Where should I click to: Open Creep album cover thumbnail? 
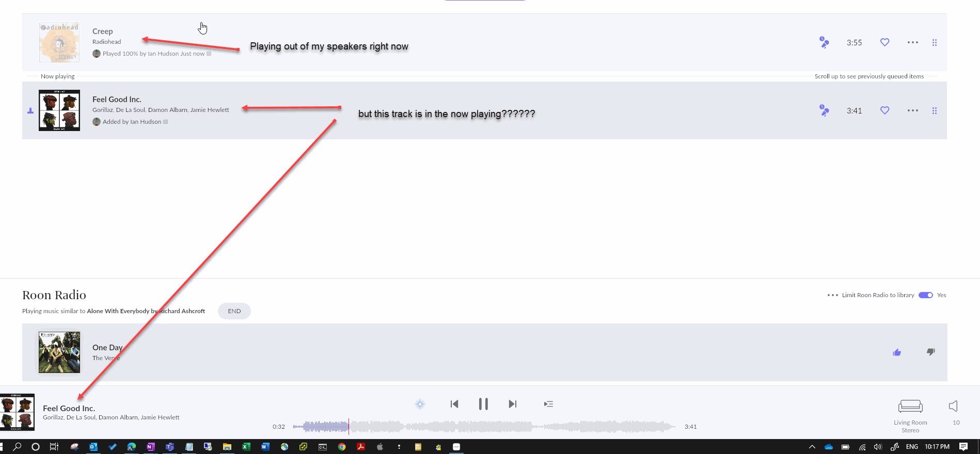[x=59, y=42]
